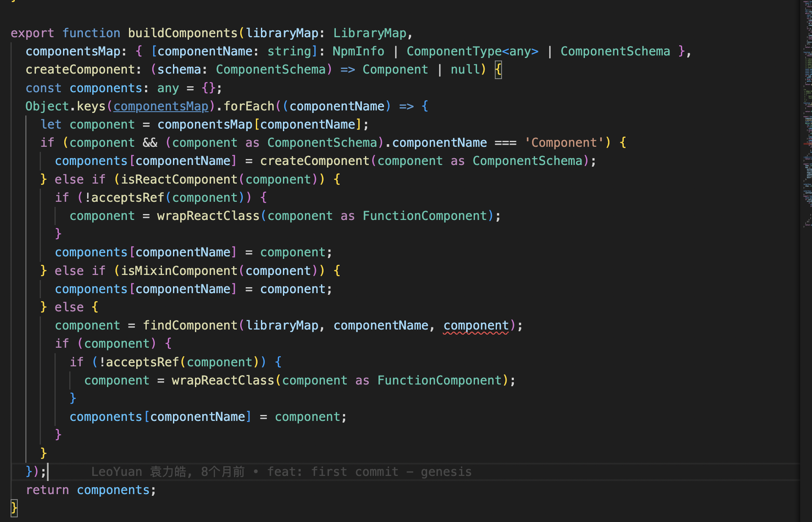Click the final closing yellow brace of function
Image resolution: width=812 pixels, height=522 pixels.
(x=14, y=508)
